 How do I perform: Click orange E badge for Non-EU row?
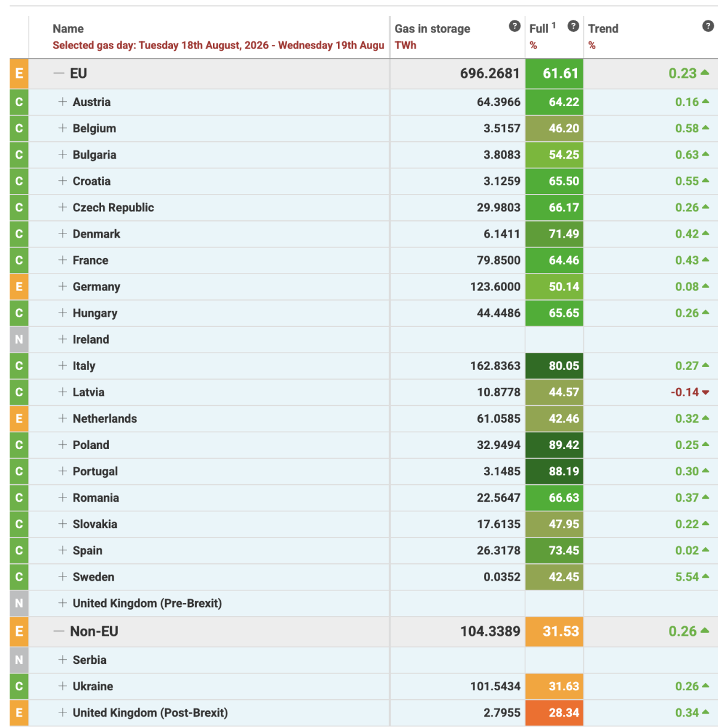pyautogui.click(x=19, y=632)
